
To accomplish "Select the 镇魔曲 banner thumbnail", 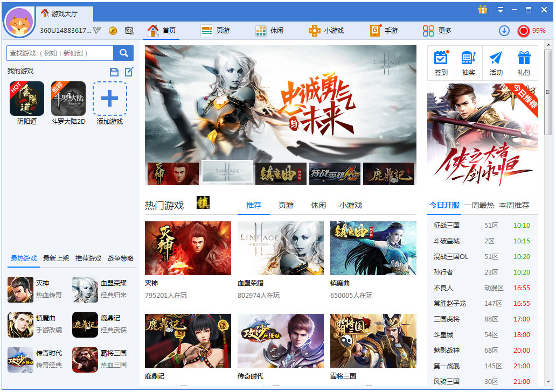I will point(281,174).
